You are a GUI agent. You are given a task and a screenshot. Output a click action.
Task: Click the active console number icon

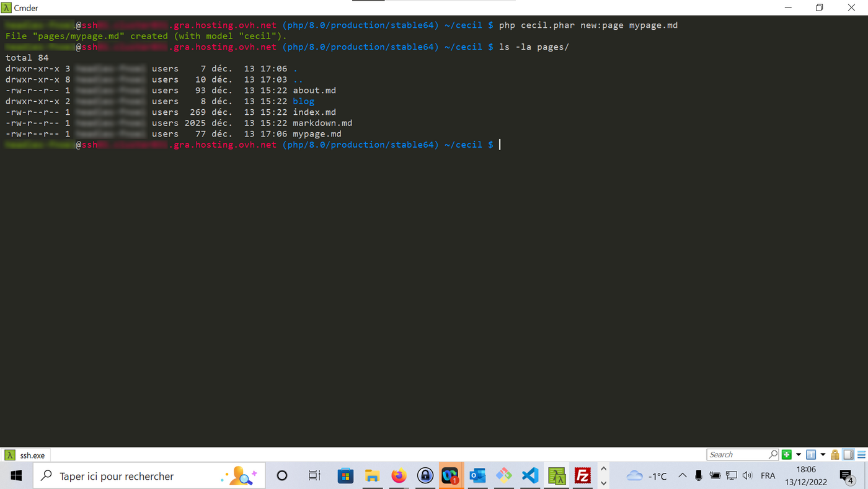click(810, 455)
